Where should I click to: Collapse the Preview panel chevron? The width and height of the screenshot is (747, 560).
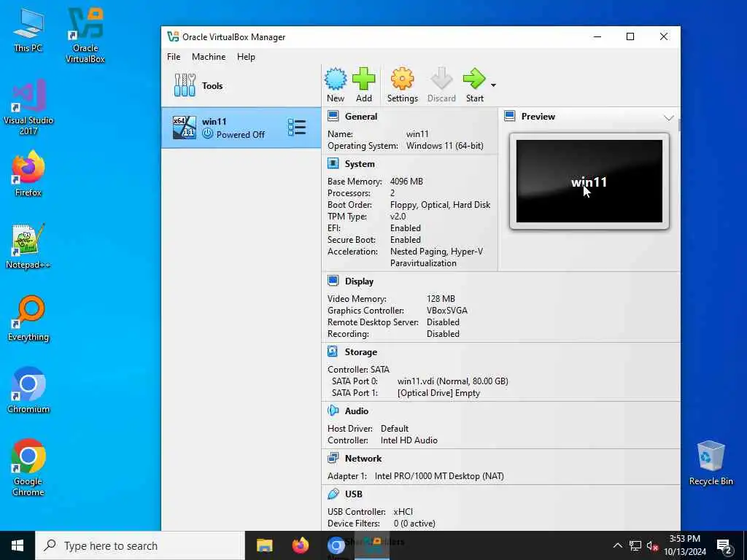(669, 117)
